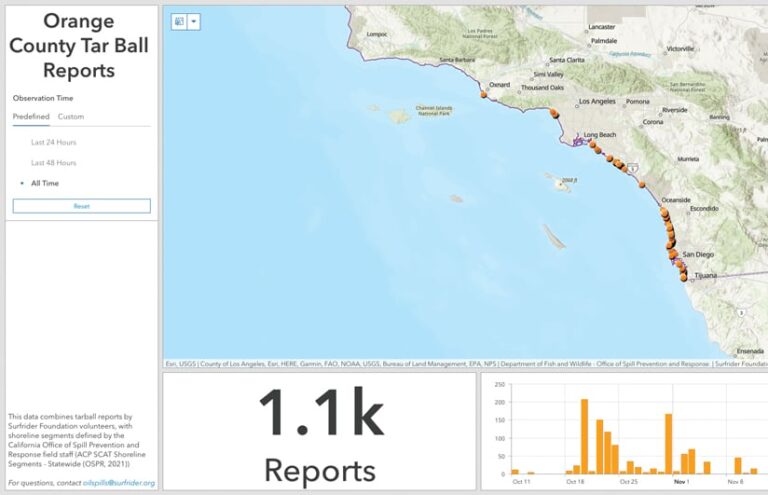Viewport: 768px width, 495px height.
Task: Click the 1.1k Reports indicator
Action: (320, 432)
